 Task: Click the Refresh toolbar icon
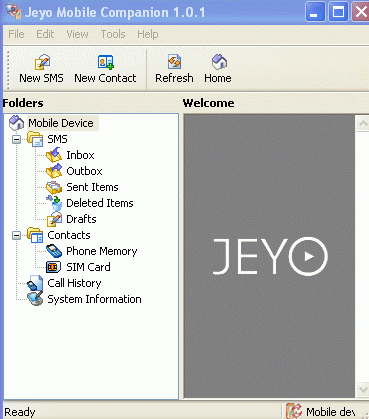pyautogui.click(x=174, y=62)
